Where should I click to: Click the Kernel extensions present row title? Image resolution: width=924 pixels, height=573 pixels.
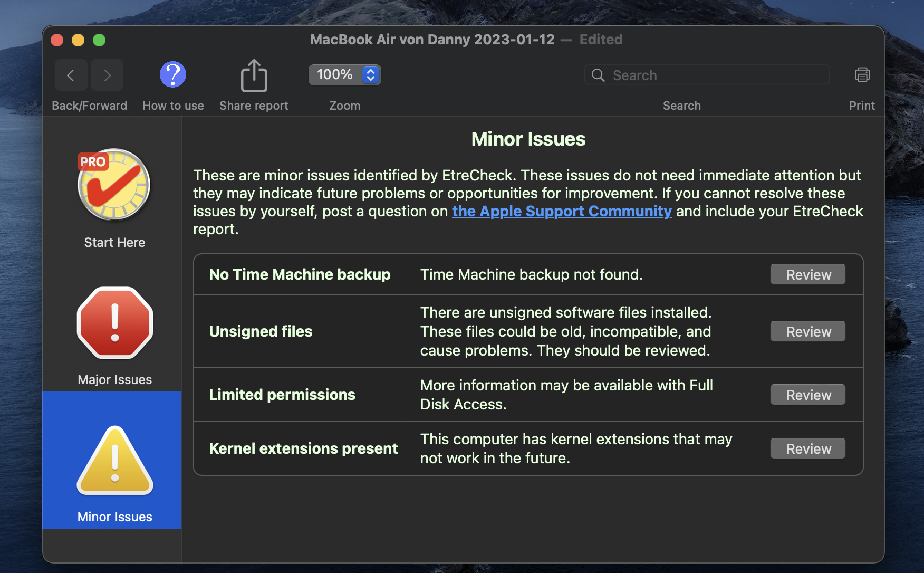[x=303, y=448]
